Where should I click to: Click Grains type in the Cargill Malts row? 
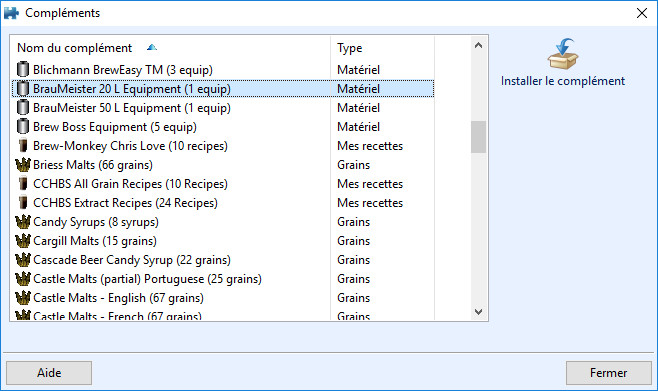tap(354, 241)
